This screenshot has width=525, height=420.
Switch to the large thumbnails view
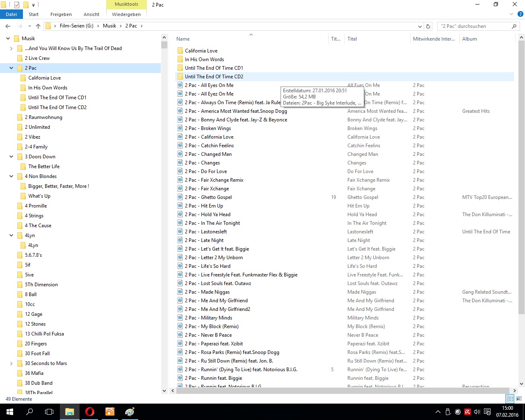click(x=519, y=399)
